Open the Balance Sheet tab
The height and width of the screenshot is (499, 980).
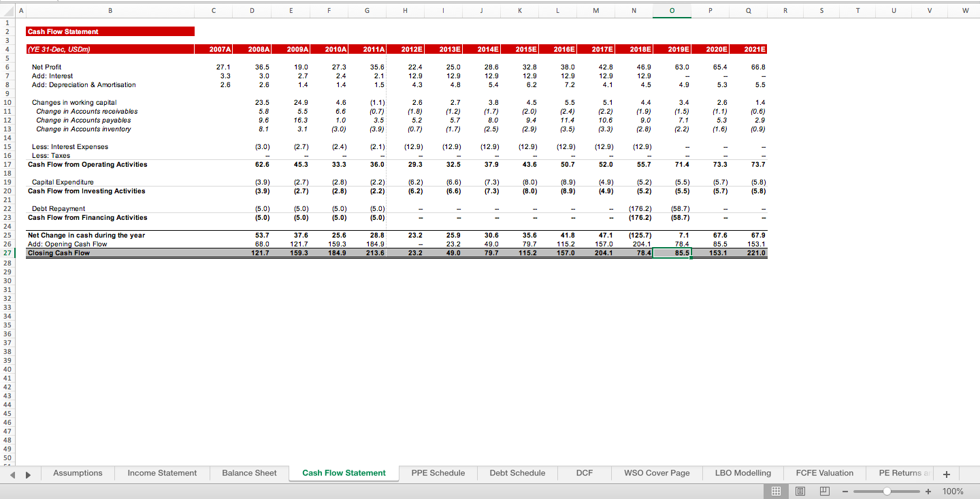[249, 473]
